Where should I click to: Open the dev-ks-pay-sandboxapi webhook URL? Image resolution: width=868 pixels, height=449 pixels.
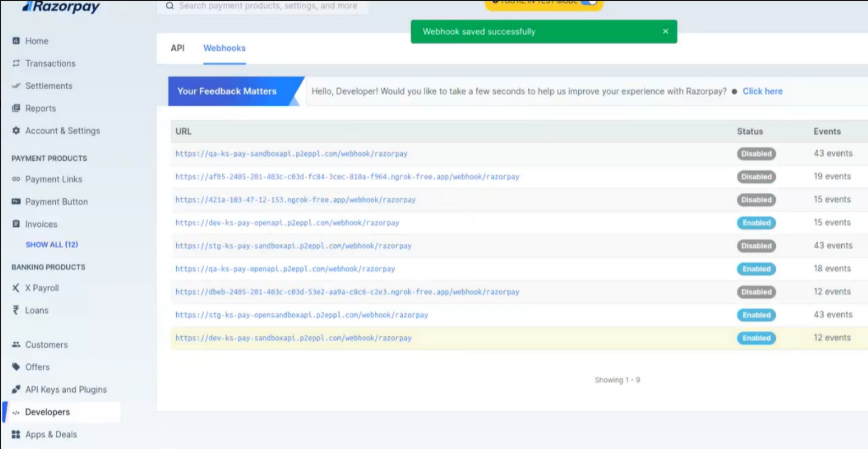coord(293,338)
